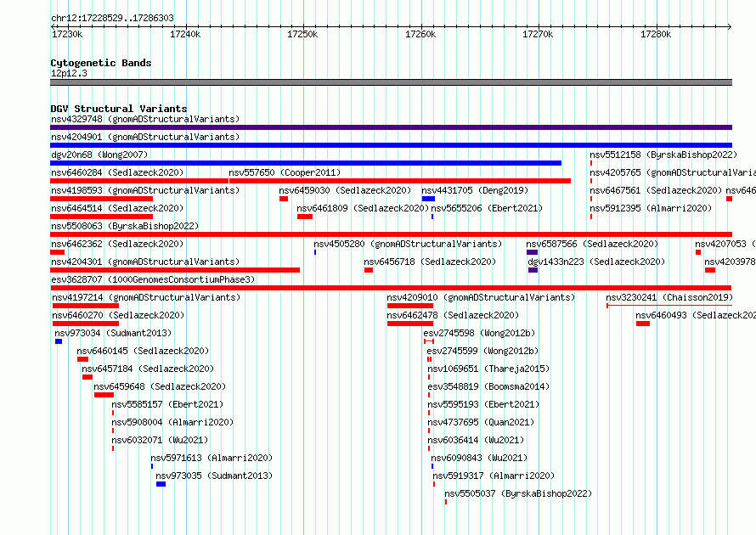Select the nsv4198593 gnomAD variant label
This screenshot has width=756, height=535.
click(145, 190)
